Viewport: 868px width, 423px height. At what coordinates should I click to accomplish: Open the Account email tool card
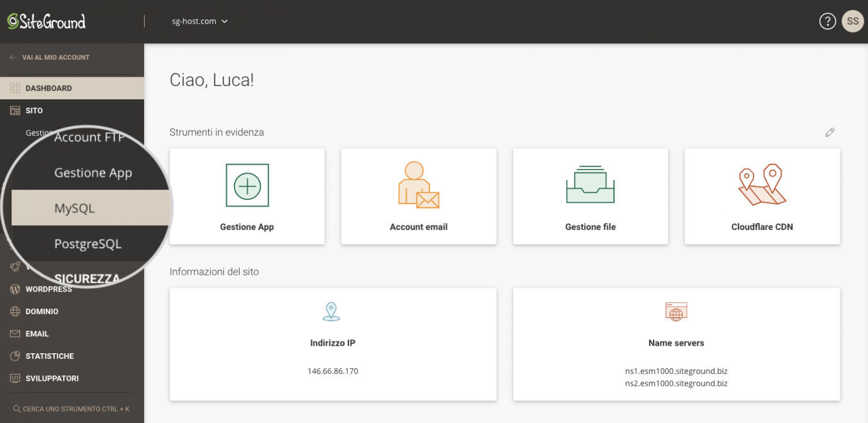[x=419, y=196]
